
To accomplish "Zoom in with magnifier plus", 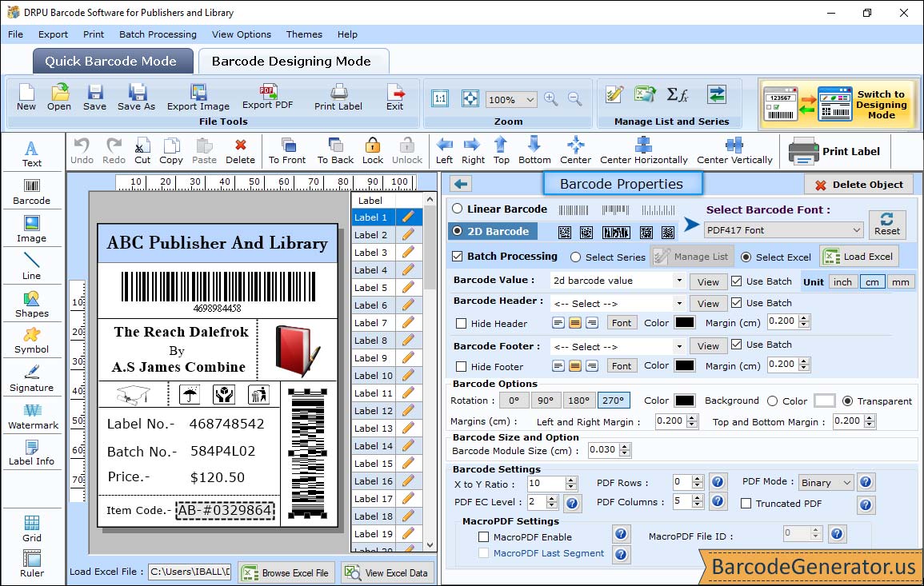I will click(x=551, y=98).
